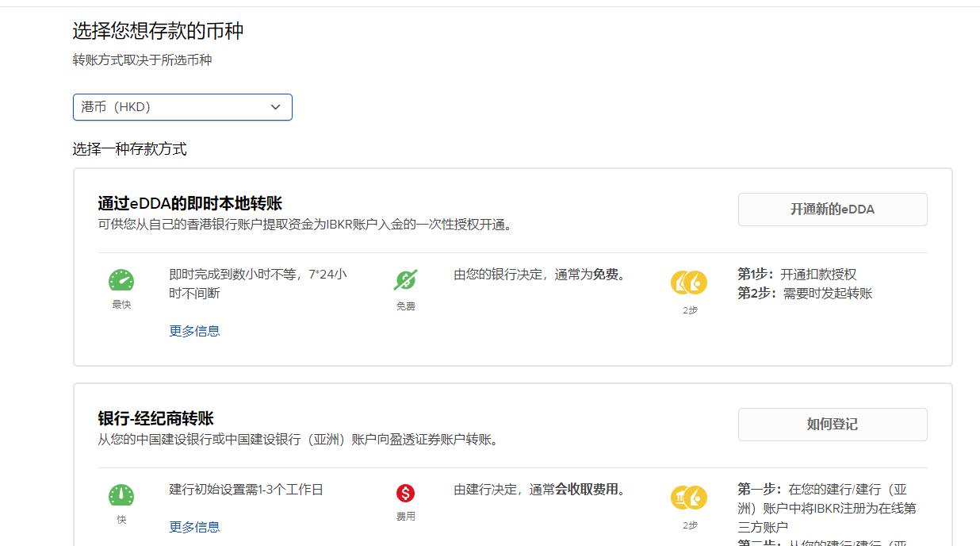Open 更多信息 link in bank transfer section
The image size is (980, 546).
[194, 526]
